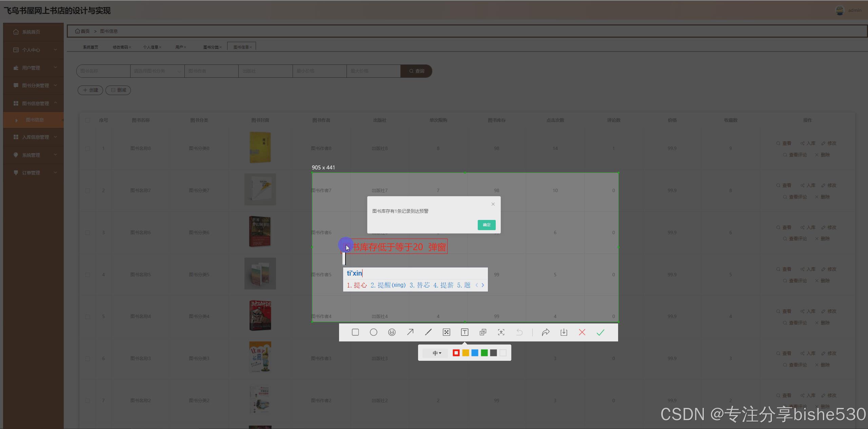Click the OCR text extraction icon
This screenshot has height=429, width=868.
coord(501,332)
